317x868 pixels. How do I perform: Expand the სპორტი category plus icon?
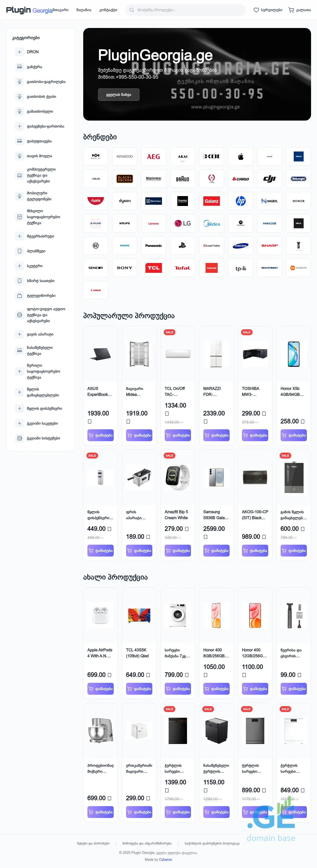(20, 266)
